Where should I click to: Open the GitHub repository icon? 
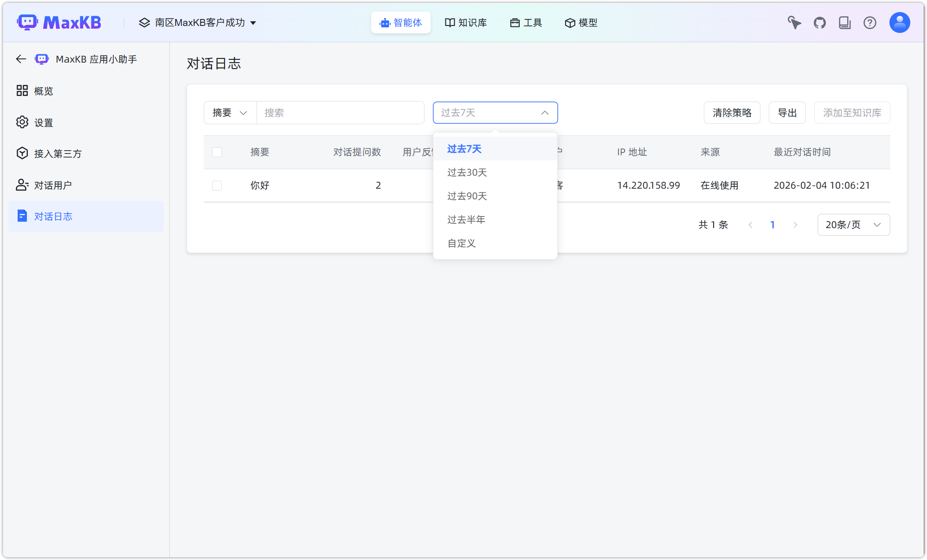click(x=819, y=22)
